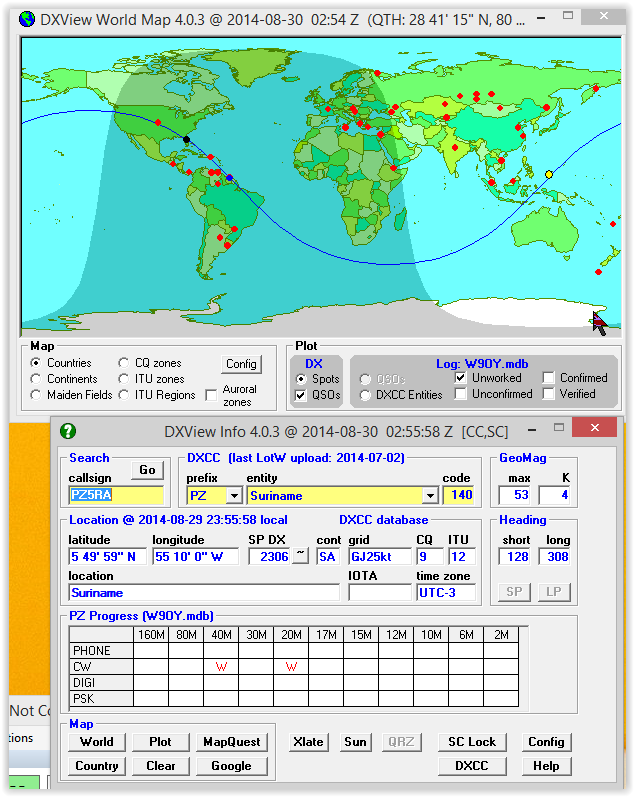The height and width of the screenshot is (797, 634).
Task: Click the time zone UTC-3 field
Action: [446, 592]
